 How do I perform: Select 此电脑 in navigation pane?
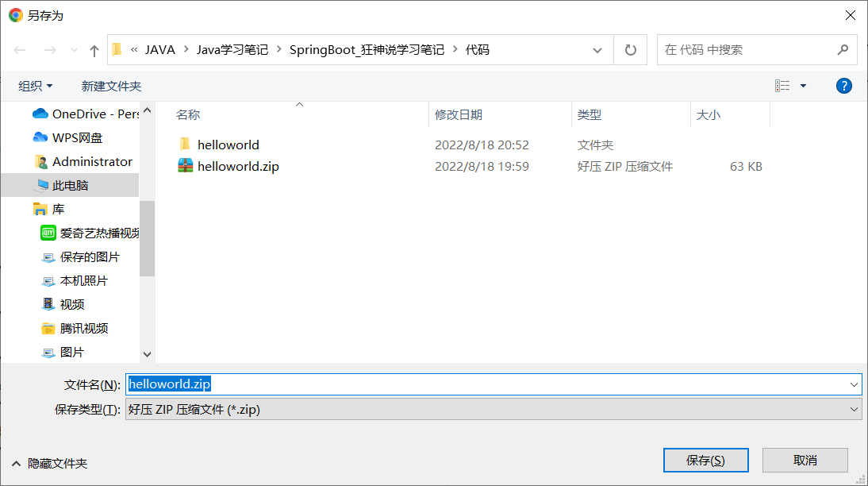70,185
